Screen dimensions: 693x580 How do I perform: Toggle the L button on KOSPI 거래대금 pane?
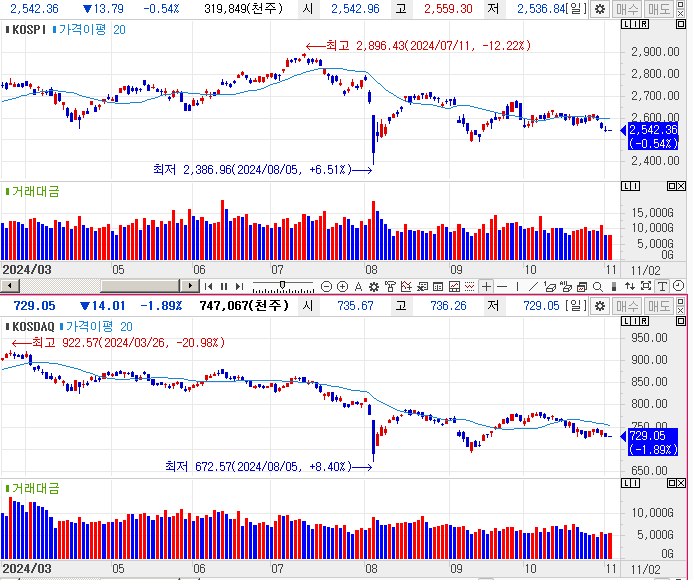[625, 186]
